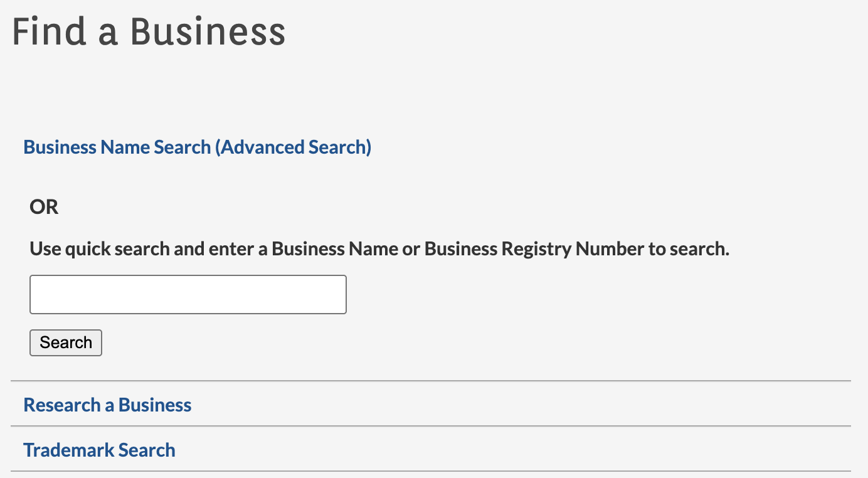
Task: Show the Trademark Search panel
Action: (99, 450)
